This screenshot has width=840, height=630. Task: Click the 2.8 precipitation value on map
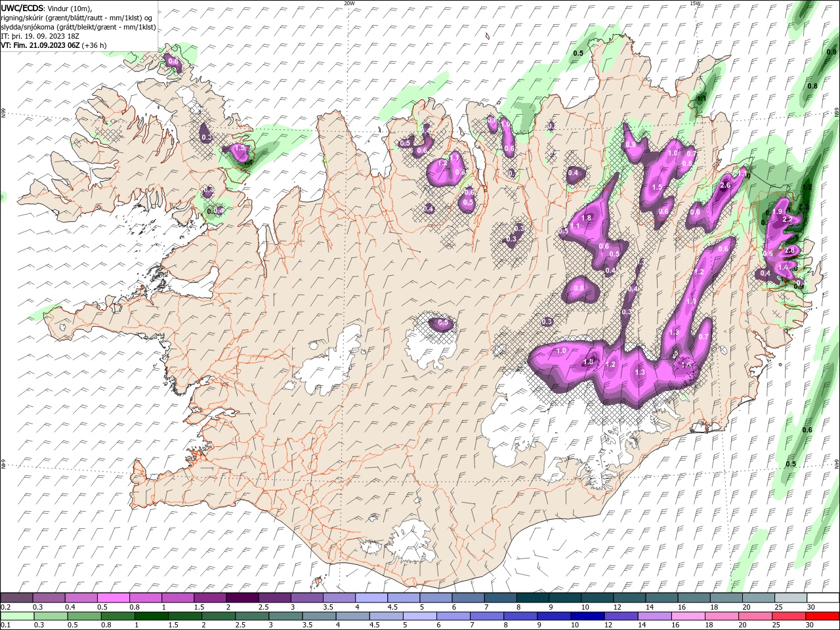tap(790, 250)
